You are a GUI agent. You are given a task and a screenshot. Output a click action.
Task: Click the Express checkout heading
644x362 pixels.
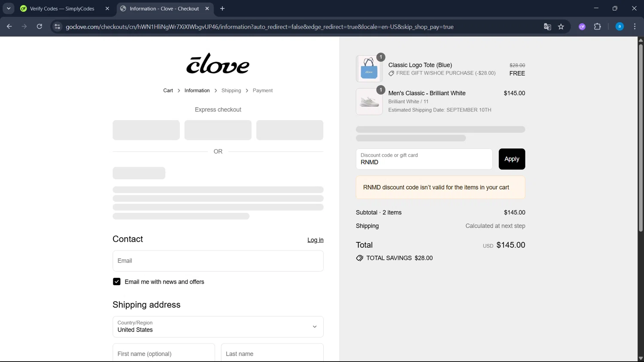(x=218, y=110)
